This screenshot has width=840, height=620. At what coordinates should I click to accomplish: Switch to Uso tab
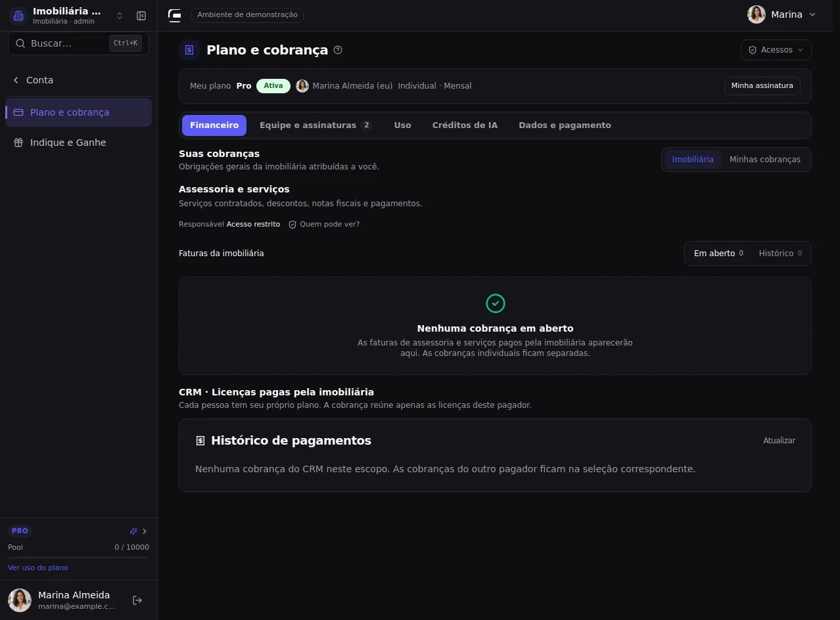pyautogui.click(x=402, y=125)
